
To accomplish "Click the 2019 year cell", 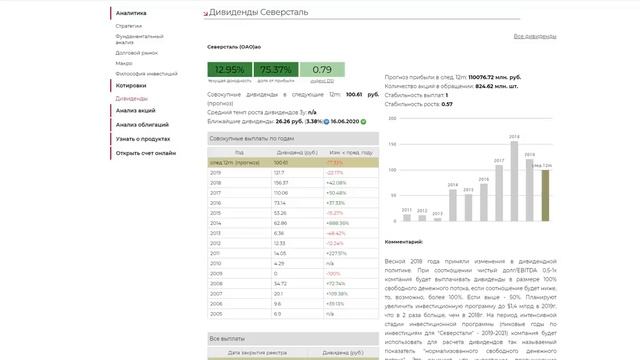I will [216, 173].
